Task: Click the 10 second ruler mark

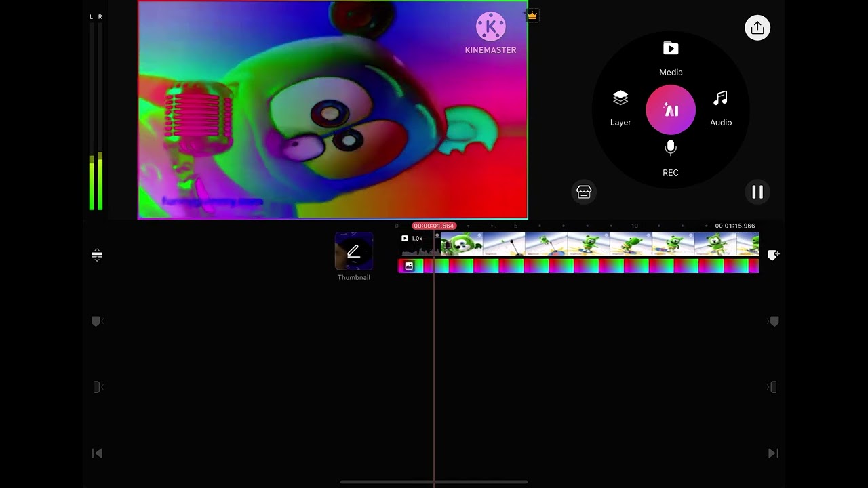Action: coord(634,226)
